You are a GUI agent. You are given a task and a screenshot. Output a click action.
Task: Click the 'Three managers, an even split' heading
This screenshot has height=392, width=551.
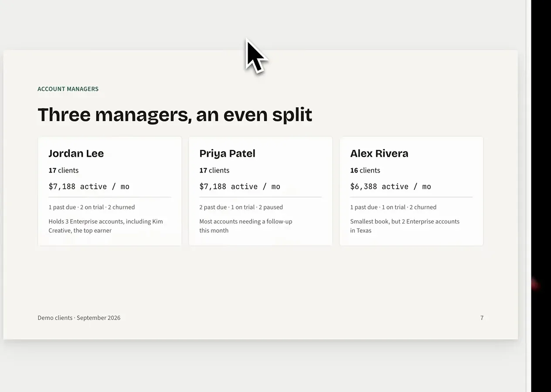(175, 115)
